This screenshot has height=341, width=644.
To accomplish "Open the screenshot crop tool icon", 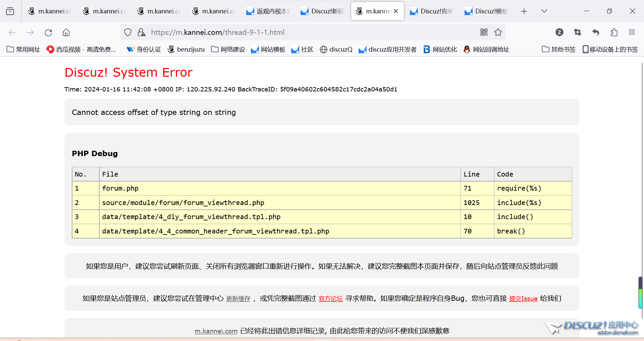I will [577, 32].
